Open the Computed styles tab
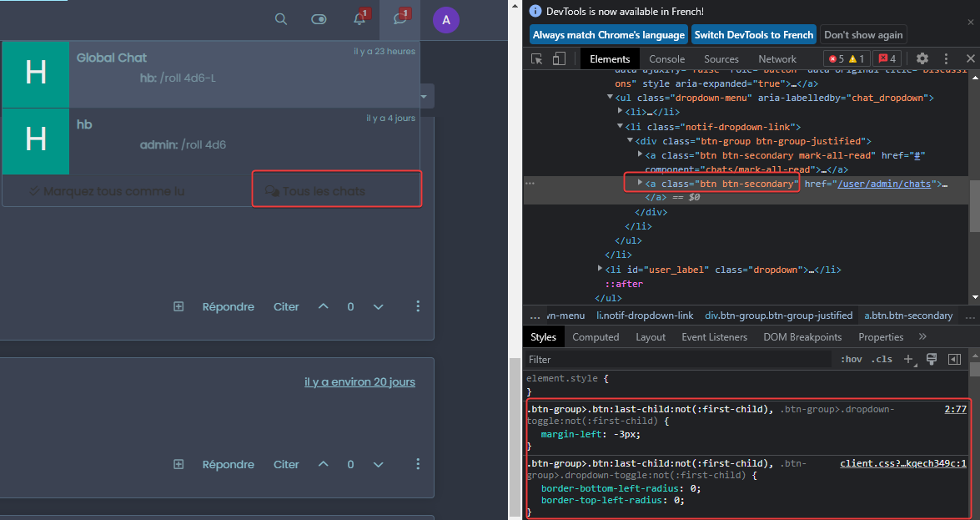The height and width of the screenshot is (520, 980). (596, 337)
